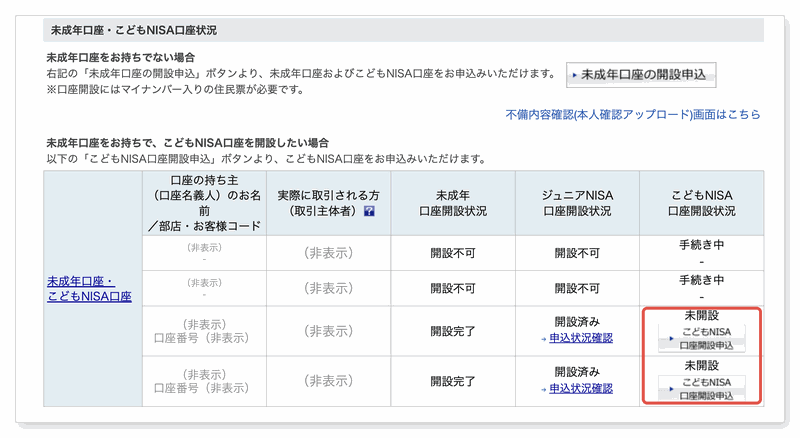Click こどもNISA口座開設申込 button in the last row
The height and width of the screenshot is (438, 800).
(x=702, y=388)
